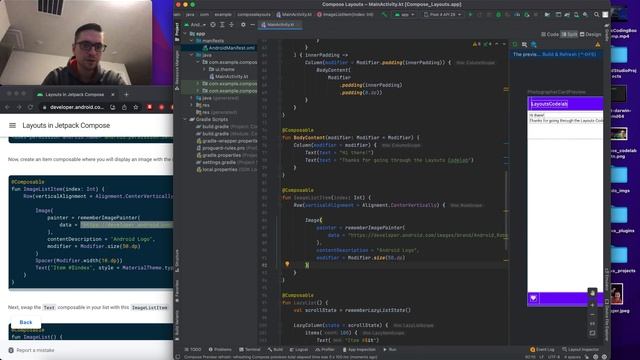Click LayoutsCodelab title in preview
Screen dimensions: 640x360
549,104
